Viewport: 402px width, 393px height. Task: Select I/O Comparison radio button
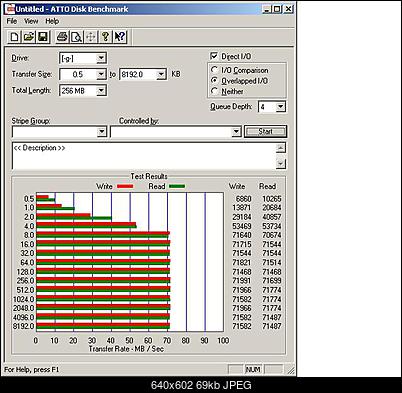[215, 70]
